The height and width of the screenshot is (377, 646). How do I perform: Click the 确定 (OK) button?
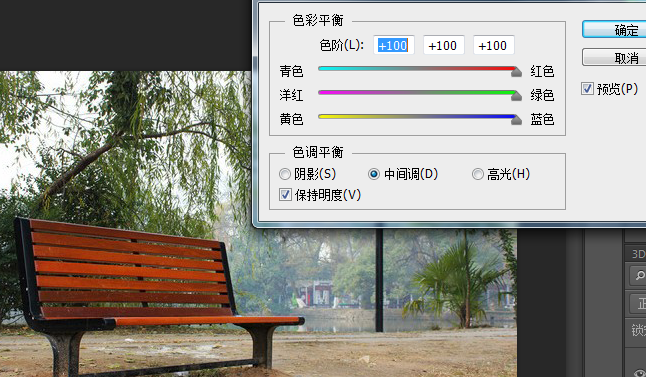click(x=614, y=29)
